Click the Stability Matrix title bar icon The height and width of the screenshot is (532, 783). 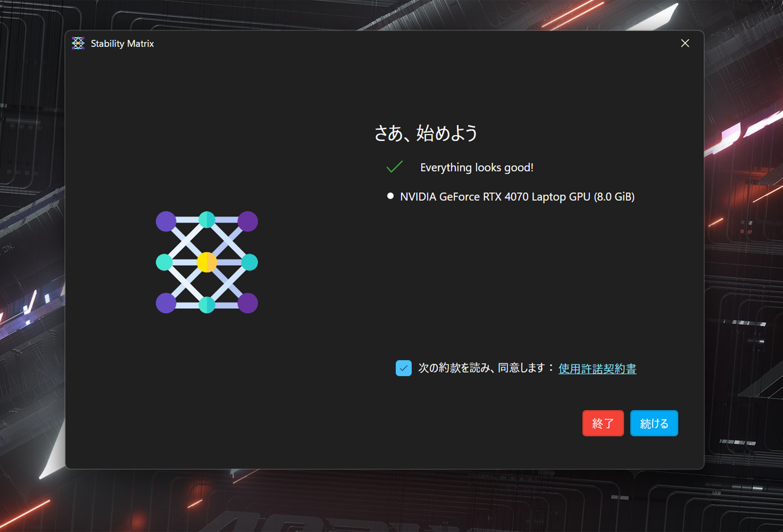[x=78, y=43]
